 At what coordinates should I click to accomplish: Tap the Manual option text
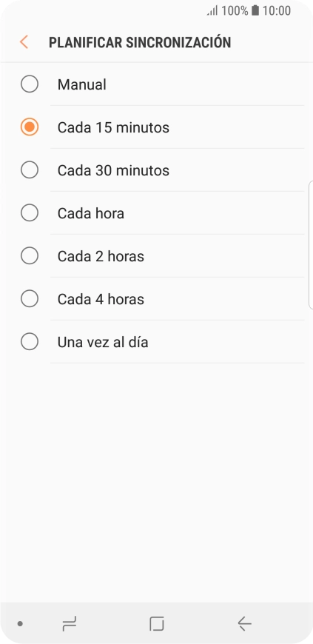pos(81,84)
